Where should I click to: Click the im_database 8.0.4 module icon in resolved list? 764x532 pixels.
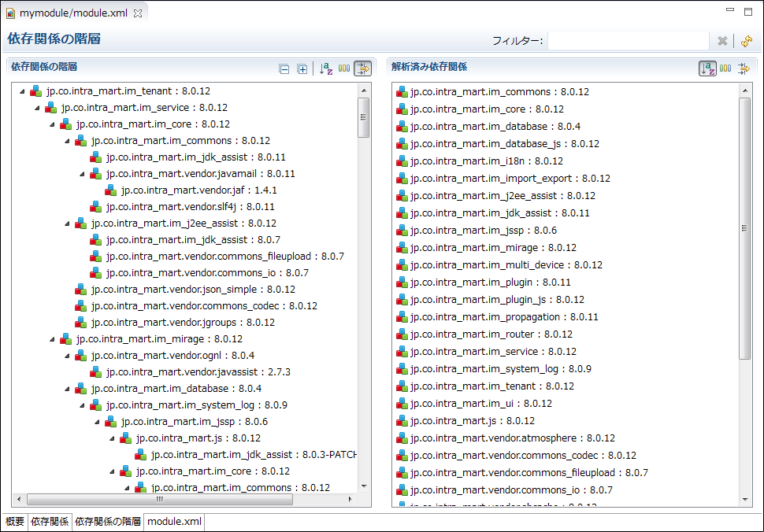[x=402, y=127]
